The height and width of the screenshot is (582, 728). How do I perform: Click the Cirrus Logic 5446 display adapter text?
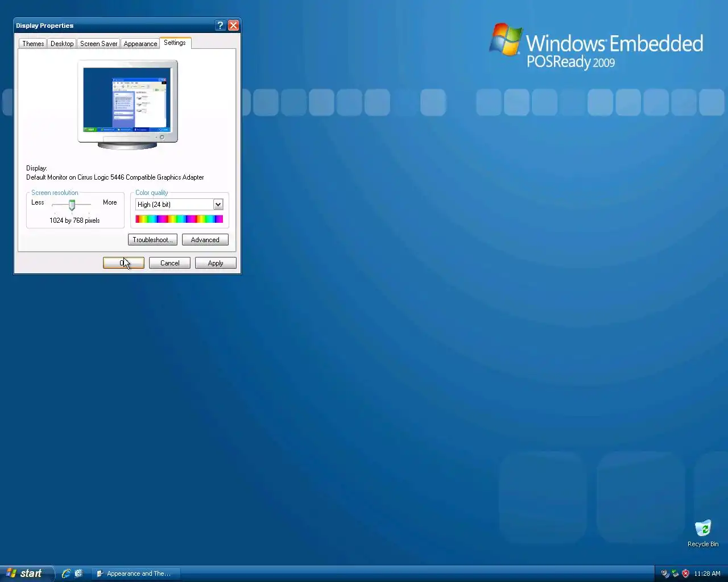[115, 177]
